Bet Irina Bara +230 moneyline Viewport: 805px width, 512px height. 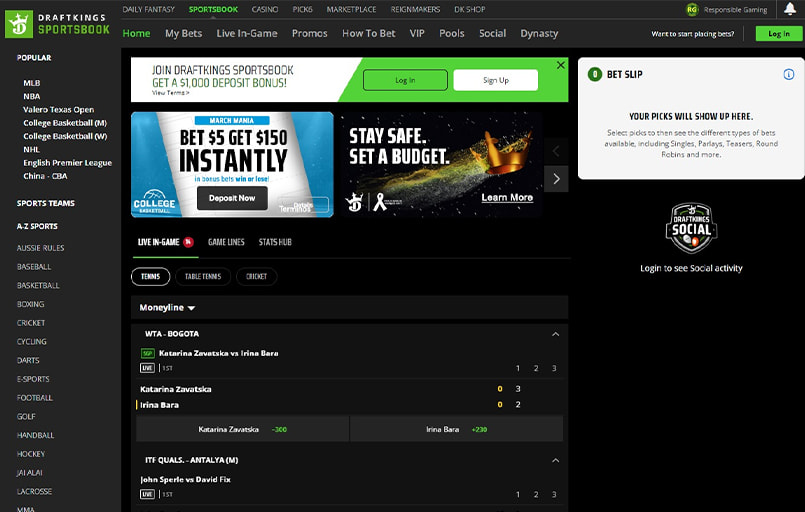pyautogui.click(x=456, y=429)
